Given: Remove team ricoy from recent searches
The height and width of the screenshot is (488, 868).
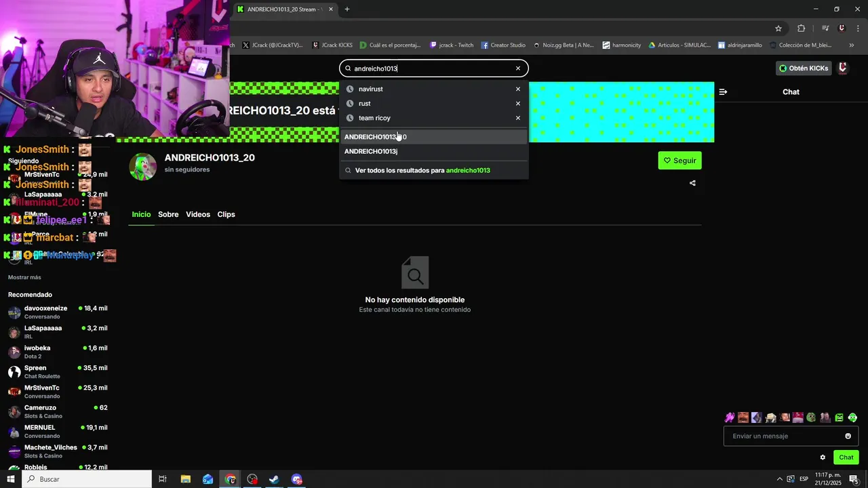Looking at the screenshot, I should coord(518,118).
